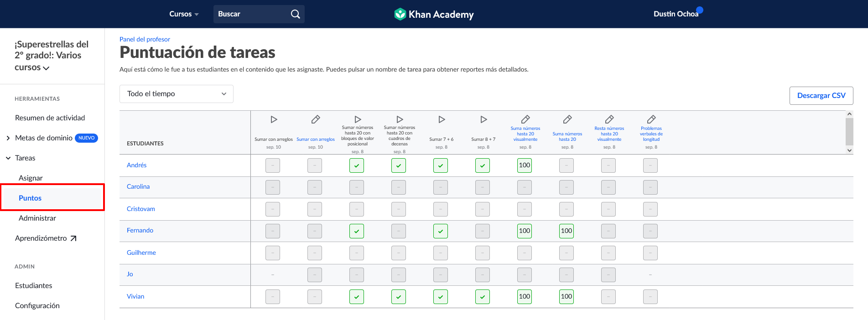This screenshot has width=868, height=320.
Task: Open student Cristovam's report
Action: [141, 209]
